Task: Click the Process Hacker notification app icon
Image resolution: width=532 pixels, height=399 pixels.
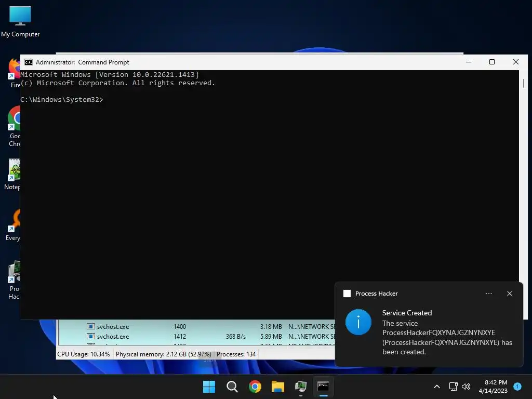Action: [x=347, y=294]
